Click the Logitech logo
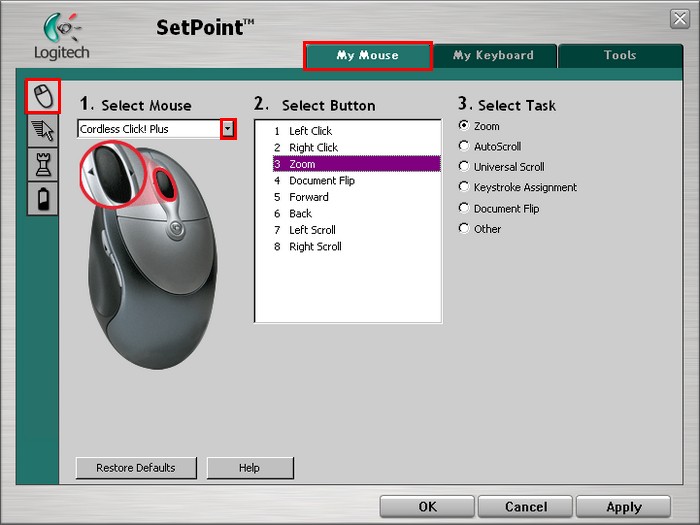This screenshot has height=525, width=700. 62,37
